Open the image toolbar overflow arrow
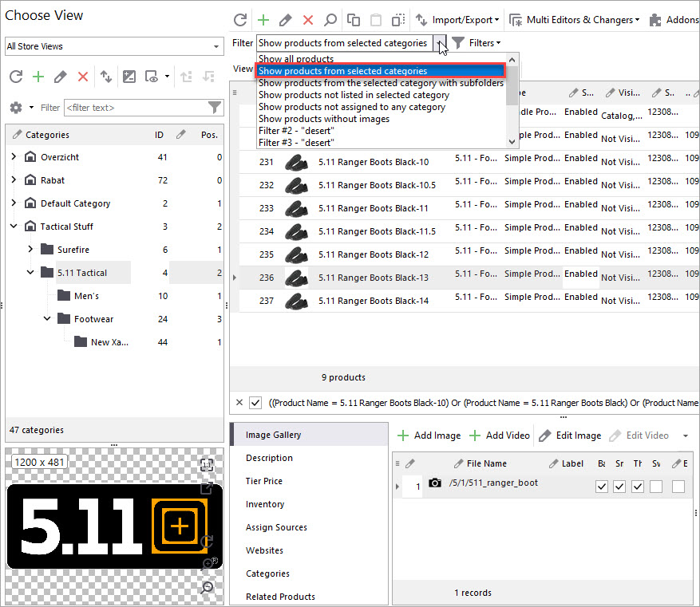The width and height of the screenshot is (700, 607). pyautogui.click(x=686, y=436)
